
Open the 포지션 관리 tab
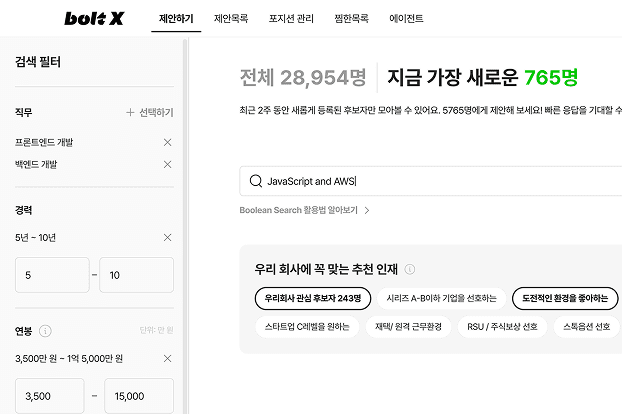coord(291,19)
